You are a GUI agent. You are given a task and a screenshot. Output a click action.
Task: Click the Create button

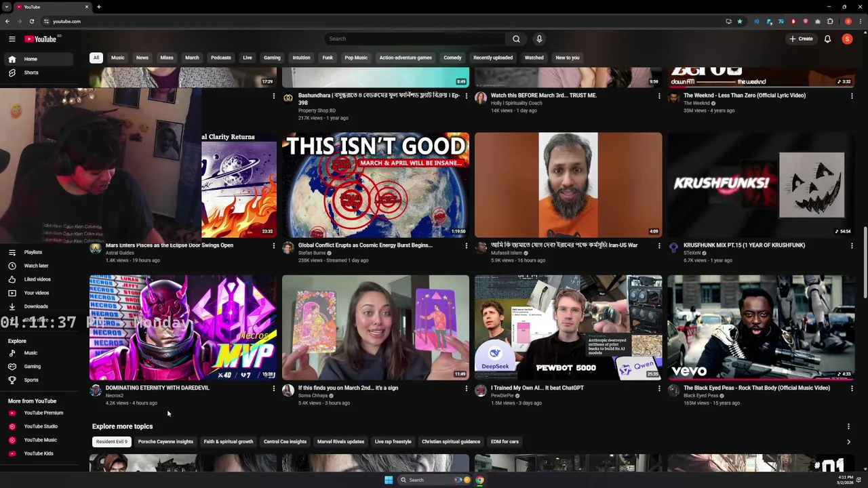coord(801,39)
